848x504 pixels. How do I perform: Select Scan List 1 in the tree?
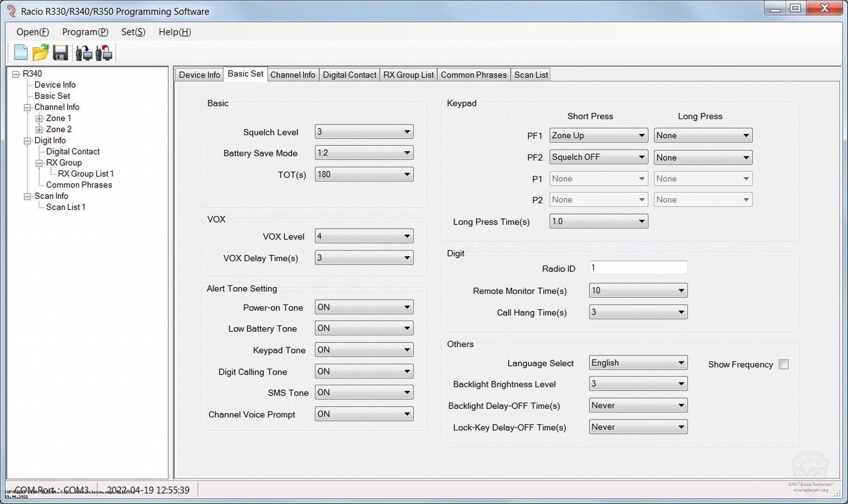[65, 207]
